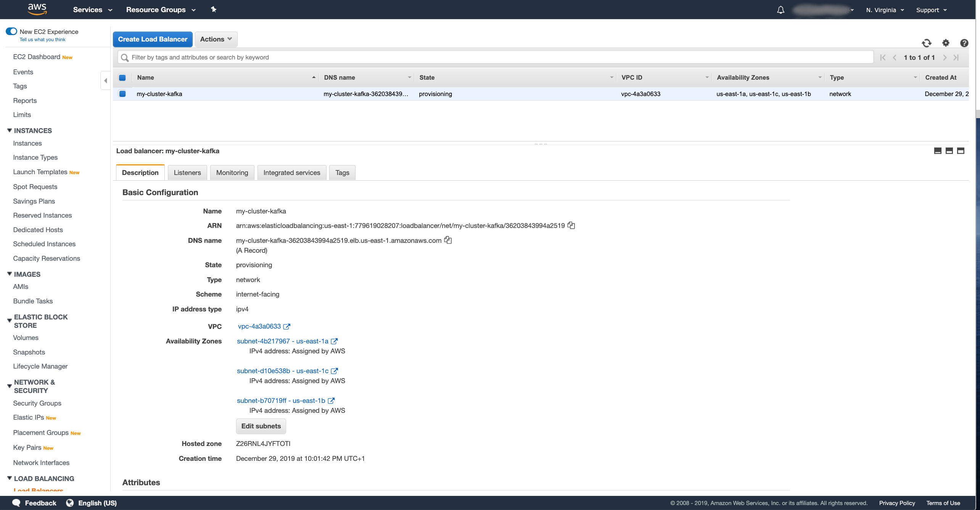This screenshot has height=510, width=980.
Task: Open the vpc-4a3a0633 link
Action: (x=259, y=326)
